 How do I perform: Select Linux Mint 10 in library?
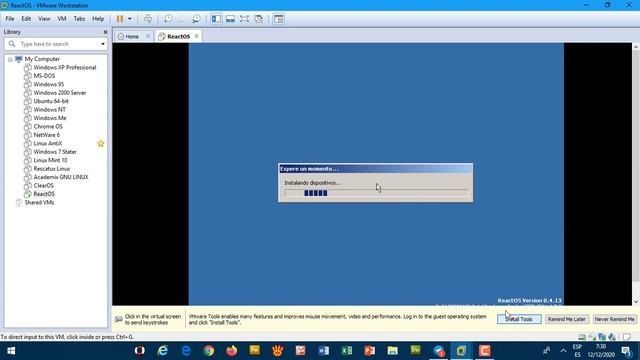pyautogui.click(x=50, y=160)
